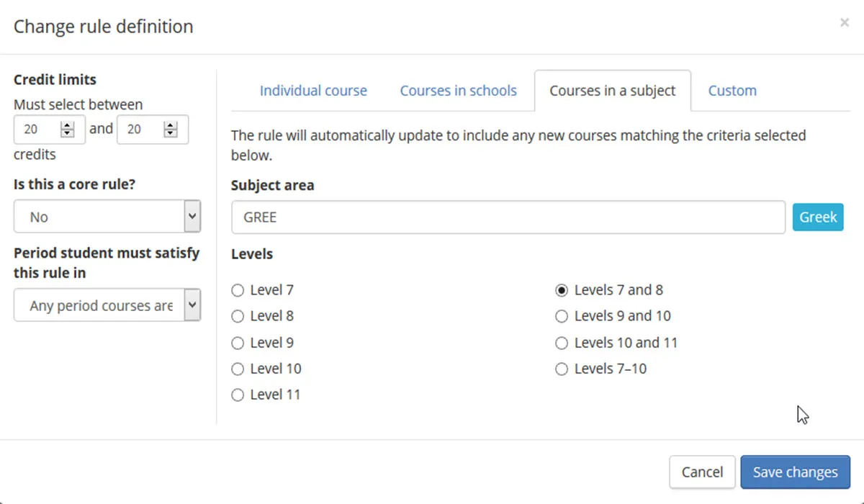Open the 'Is this a core rule?' dropdown

[x=107, y=217]
